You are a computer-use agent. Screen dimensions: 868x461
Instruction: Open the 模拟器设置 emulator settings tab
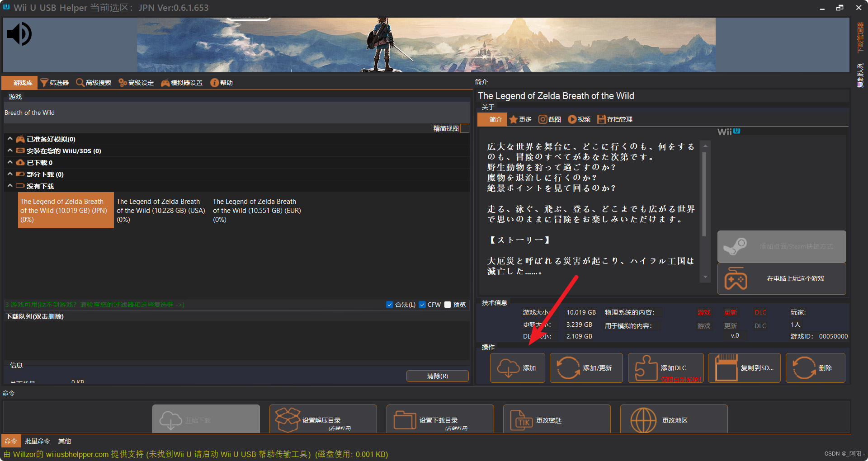pos(182,83)
